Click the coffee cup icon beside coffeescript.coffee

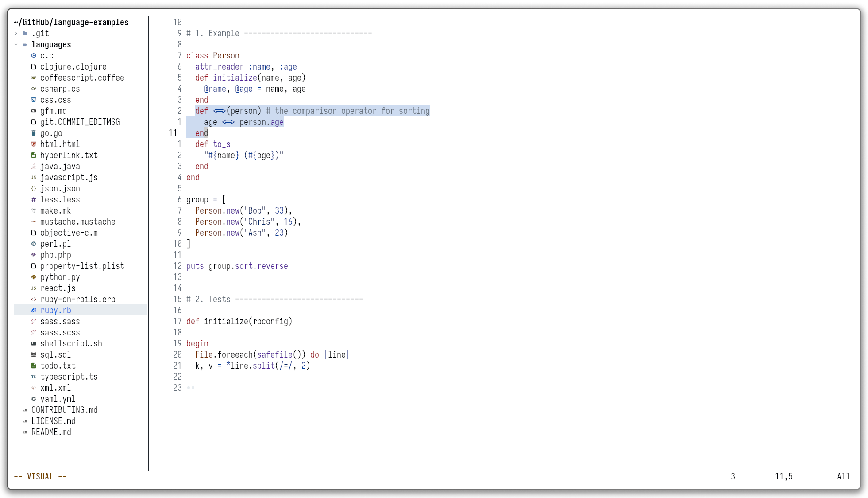(x=34, y=78)
